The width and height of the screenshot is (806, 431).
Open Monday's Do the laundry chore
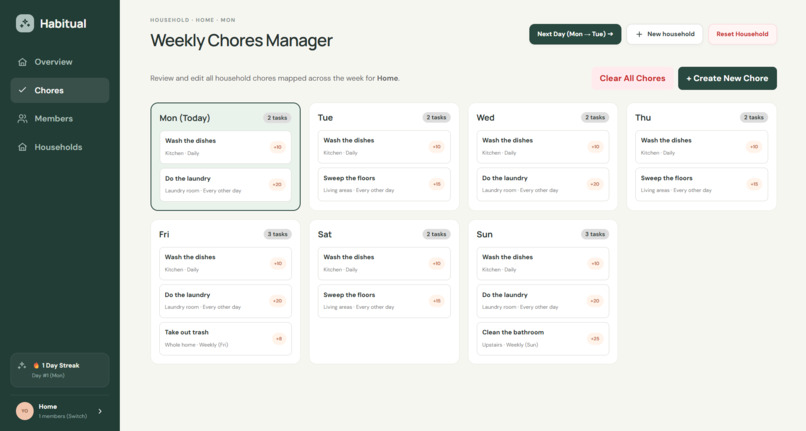(225, 185)
